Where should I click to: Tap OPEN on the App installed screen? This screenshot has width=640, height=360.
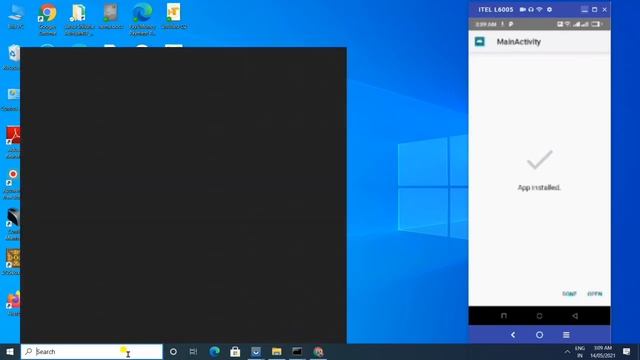595,294
